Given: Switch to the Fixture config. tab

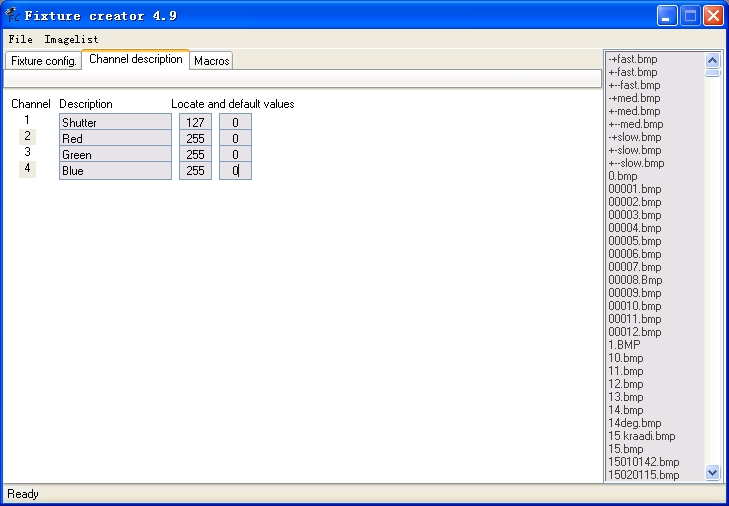Looking at the screenshot, I should pyautogui.click(x=43, y=61).
